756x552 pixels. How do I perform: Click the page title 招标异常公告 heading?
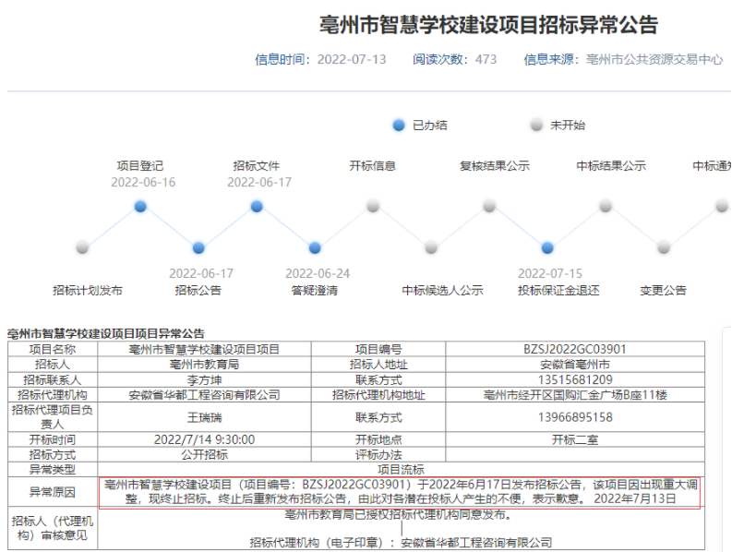[488, 25]
